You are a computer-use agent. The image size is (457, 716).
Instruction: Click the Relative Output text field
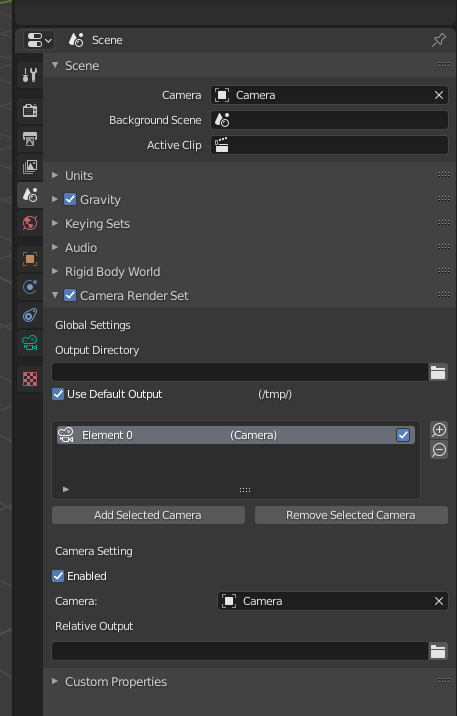240,651
